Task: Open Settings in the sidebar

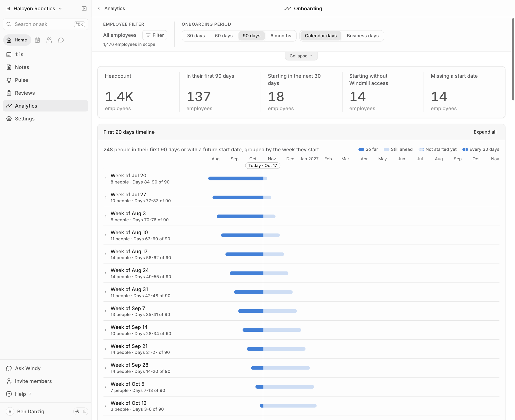Action: click(46, 119)
